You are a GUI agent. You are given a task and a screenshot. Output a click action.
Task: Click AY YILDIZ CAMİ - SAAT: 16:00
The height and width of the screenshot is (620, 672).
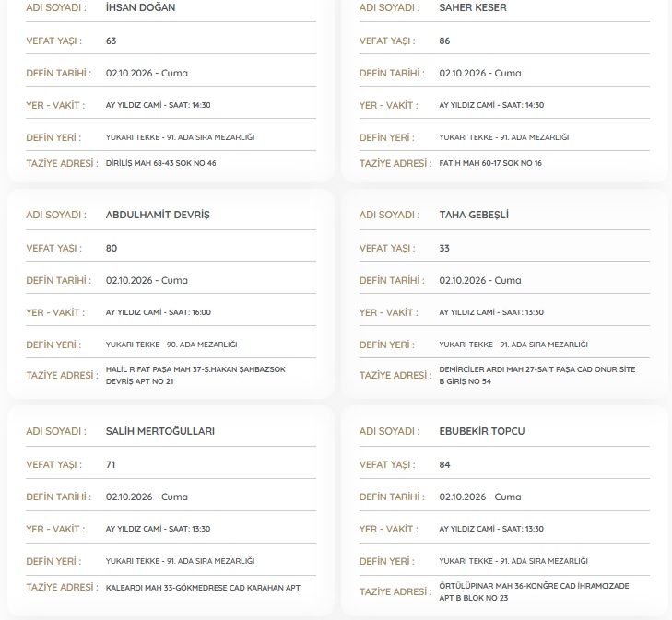pyautogui.click(x=159, y=312)
